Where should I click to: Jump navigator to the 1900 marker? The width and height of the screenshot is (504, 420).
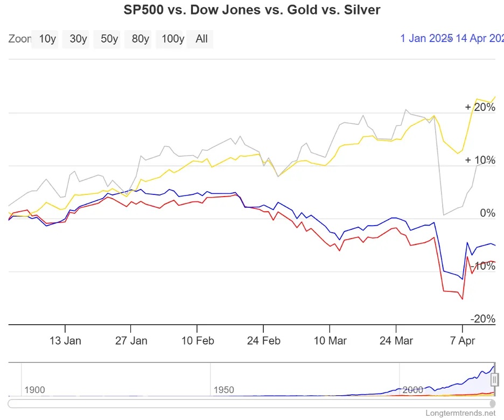[34, 389]
